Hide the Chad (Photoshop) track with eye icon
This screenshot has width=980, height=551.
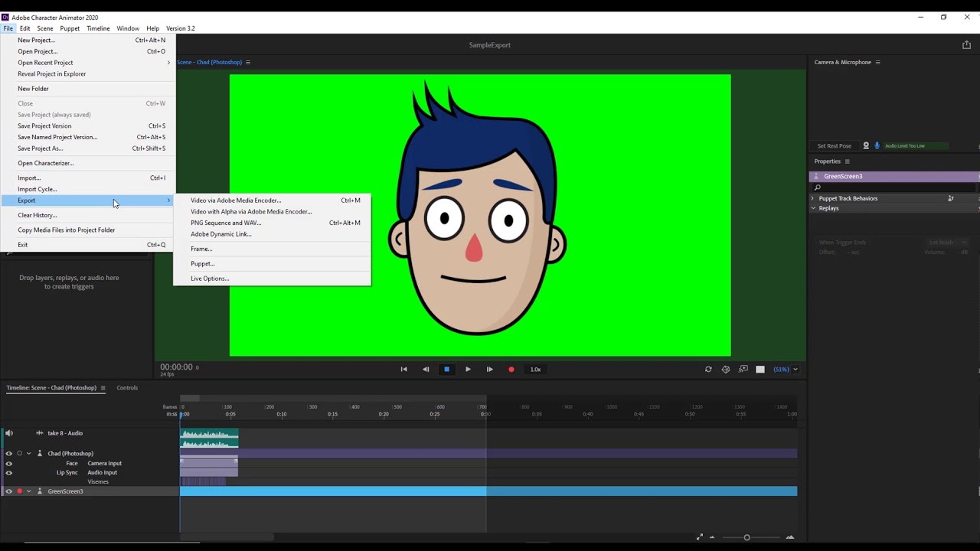9,453
